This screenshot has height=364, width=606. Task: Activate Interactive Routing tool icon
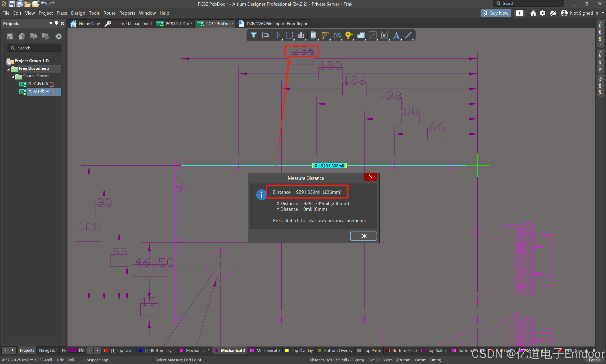click(x=325, y=35)
